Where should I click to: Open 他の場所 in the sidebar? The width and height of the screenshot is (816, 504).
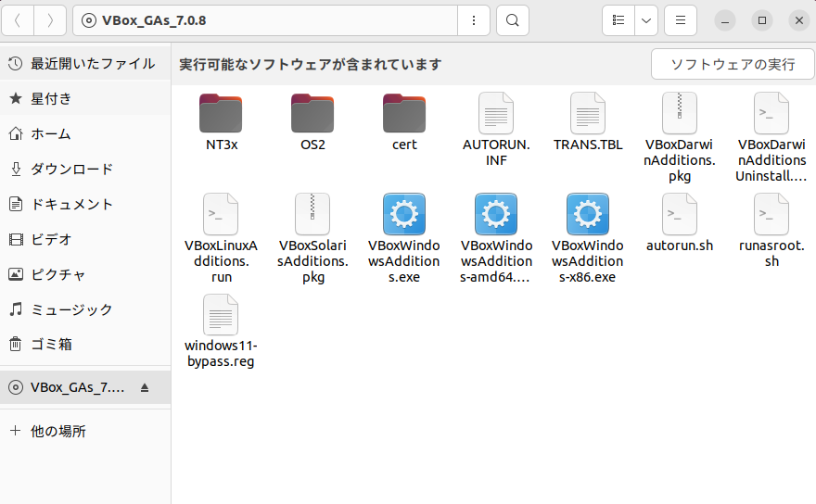(85, 431)
